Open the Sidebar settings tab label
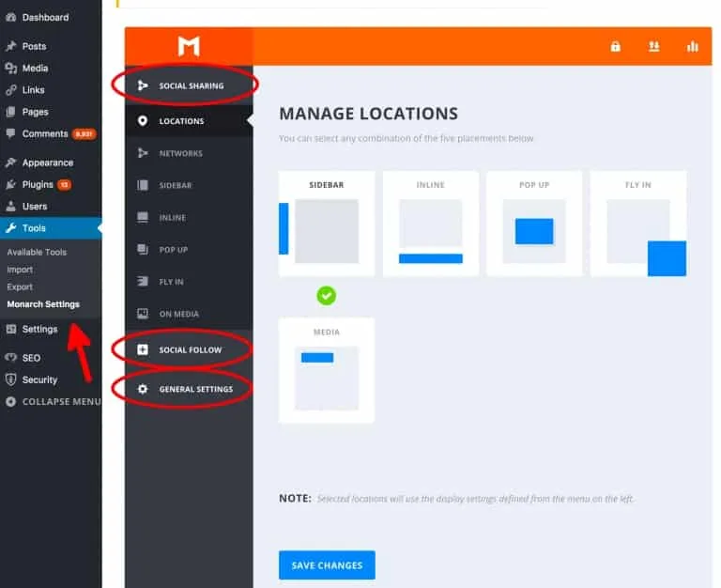The image size is (721, 588). click(176, 185)
